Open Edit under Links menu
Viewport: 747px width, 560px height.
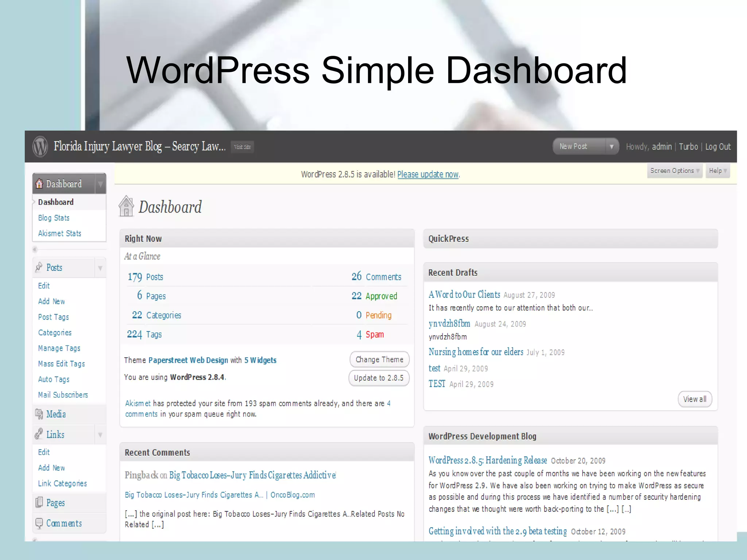[x=44, y=452]
